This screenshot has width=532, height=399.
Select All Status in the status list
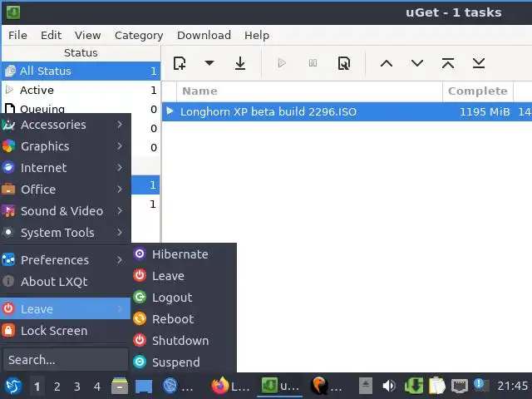(x=81, y=71)
